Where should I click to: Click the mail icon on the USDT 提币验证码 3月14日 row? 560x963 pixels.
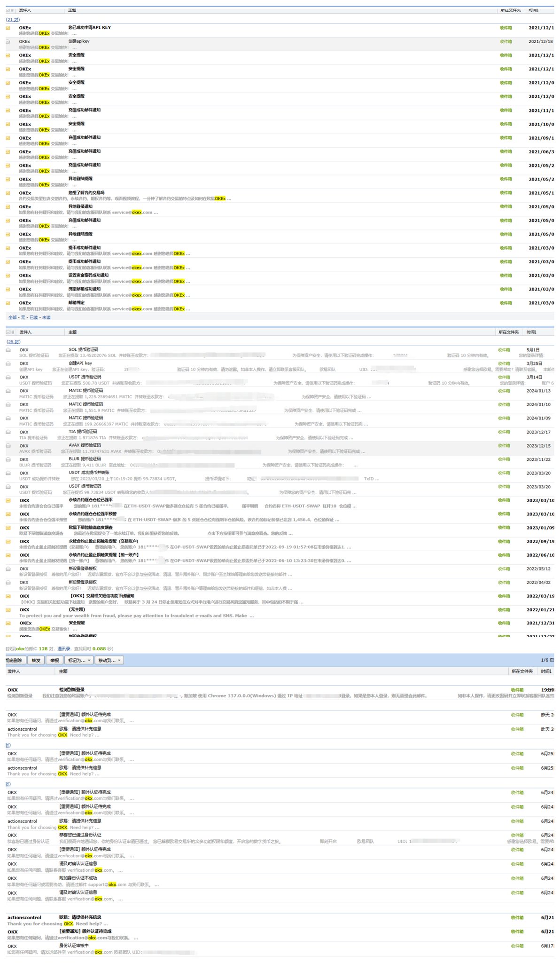(8, 377)
